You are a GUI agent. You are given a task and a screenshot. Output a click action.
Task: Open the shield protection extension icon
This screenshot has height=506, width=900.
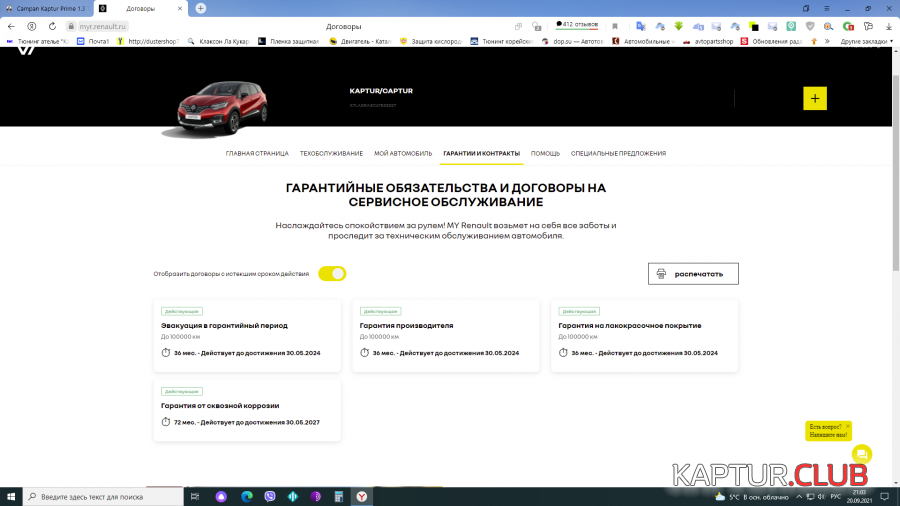(810, 26)
